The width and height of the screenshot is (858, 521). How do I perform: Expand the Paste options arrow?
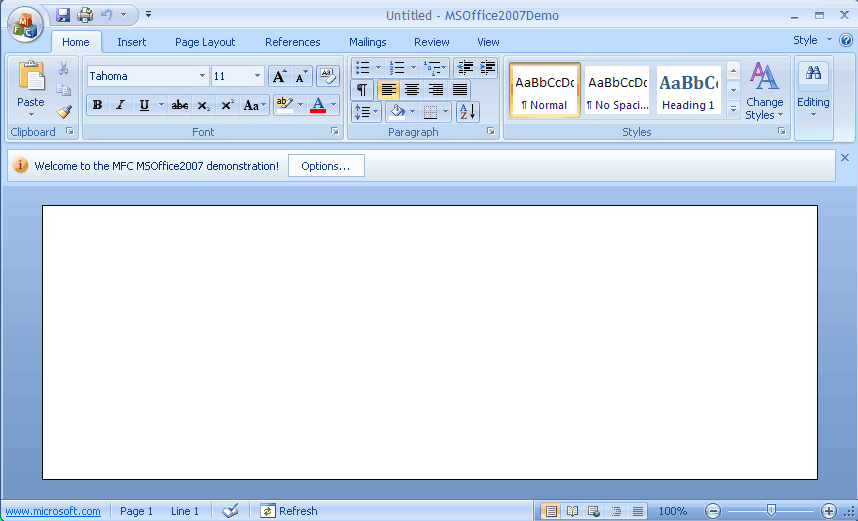click(31, 114)
